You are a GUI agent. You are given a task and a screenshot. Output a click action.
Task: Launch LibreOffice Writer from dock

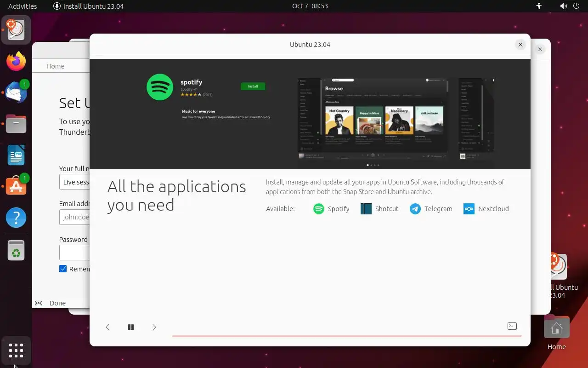[16, 155]
